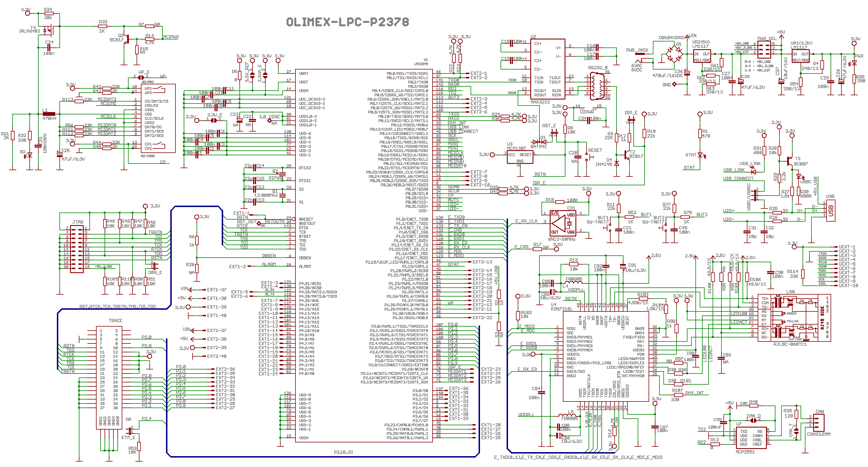Viewport: 868px width, 467px height.
Task: Select the RST,RTCK,TCK,TRSTN,TMS,TDI,TDO bus label
Action: click(118, 307)
